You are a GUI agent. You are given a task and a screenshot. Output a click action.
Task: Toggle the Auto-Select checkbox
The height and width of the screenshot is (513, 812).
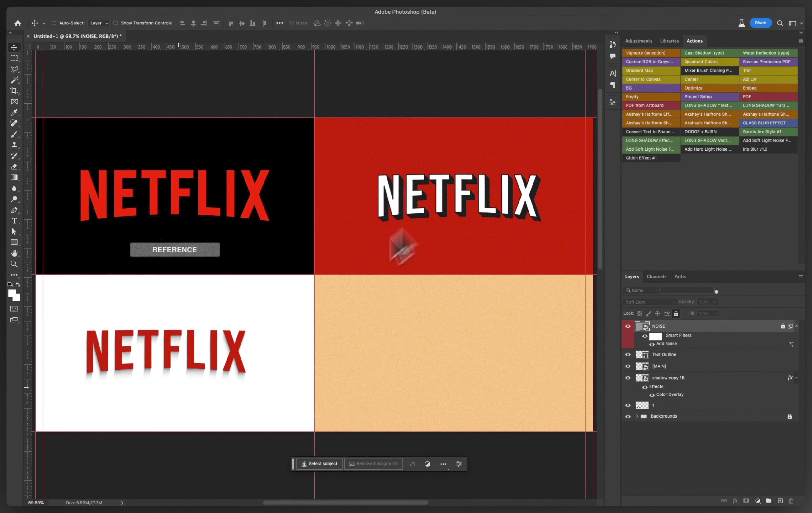coord(54,23)
